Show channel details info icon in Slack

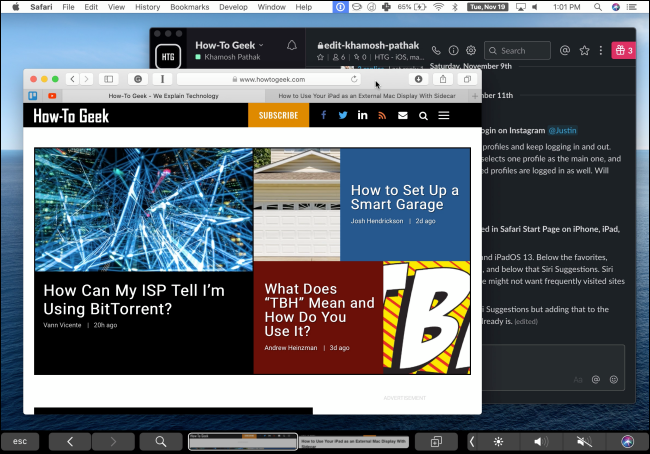coord(454,51)
